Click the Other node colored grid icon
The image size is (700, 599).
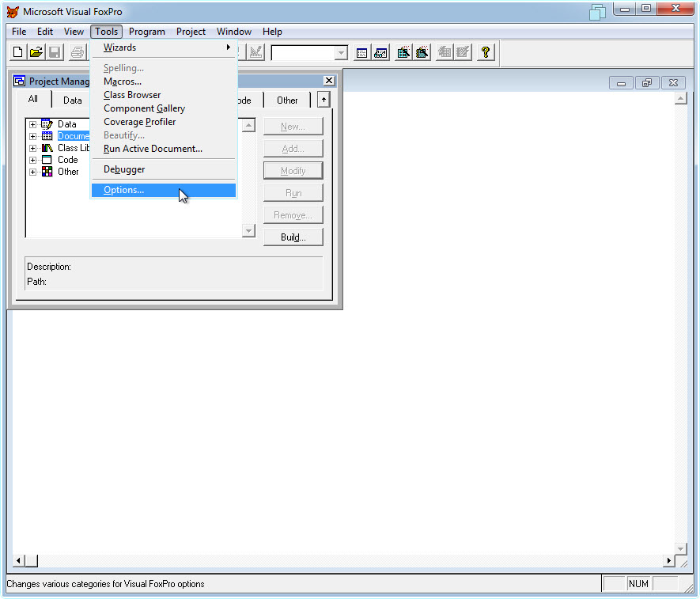(47, 172)
